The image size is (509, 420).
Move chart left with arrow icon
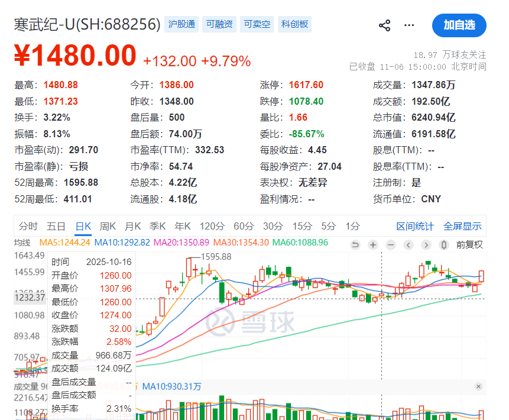409,244
